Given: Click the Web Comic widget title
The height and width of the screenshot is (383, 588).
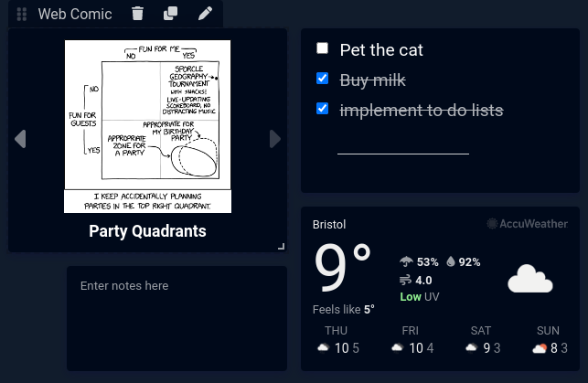Looking at the screenshot, I should click(75, 14).
